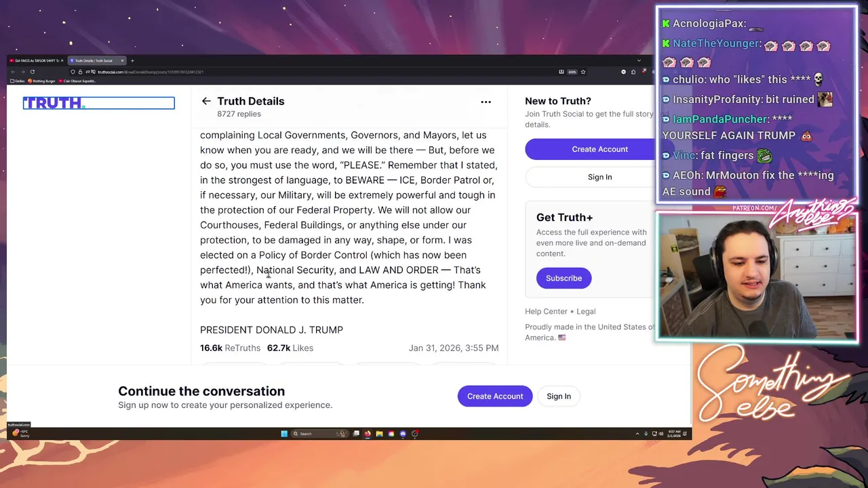The image size is (868, 488).
Task: Click the Jan 31, 2026 post timestamp
Action: [454, 348]
